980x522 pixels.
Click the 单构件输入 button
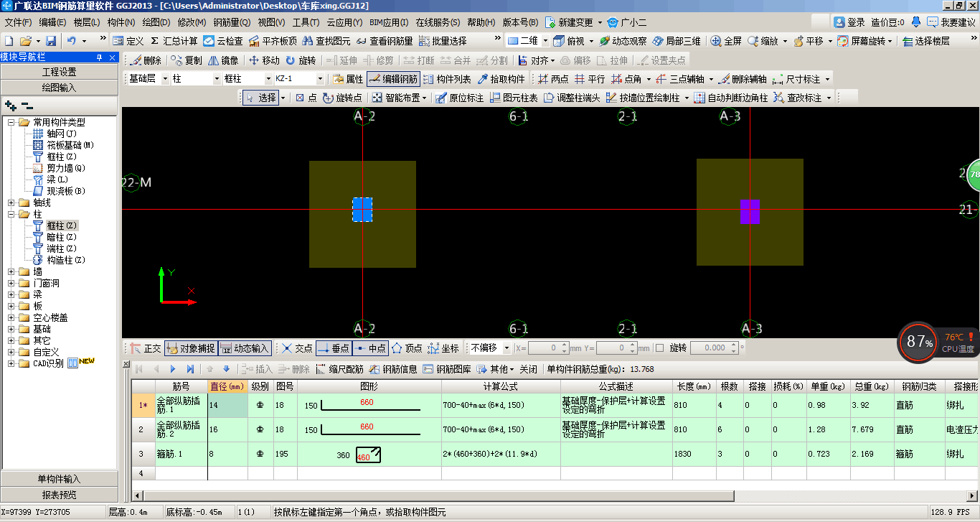59,479
